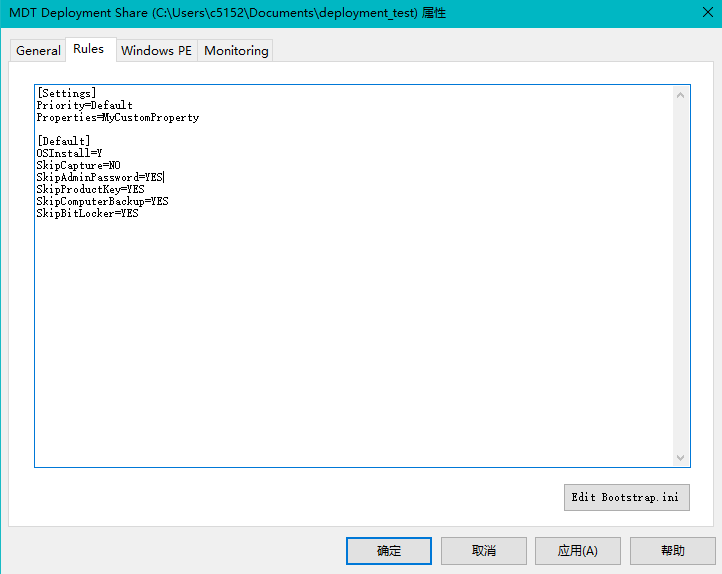Click the SkipCapture=NO line
Image resolution: width=722 pixels, height=574 pixels.
(x=78, y=165)
